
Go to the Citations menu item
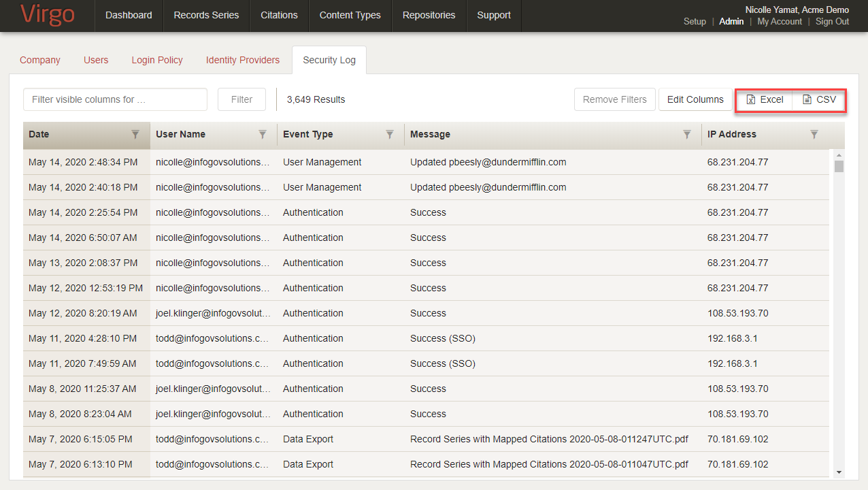click(279, 15)
